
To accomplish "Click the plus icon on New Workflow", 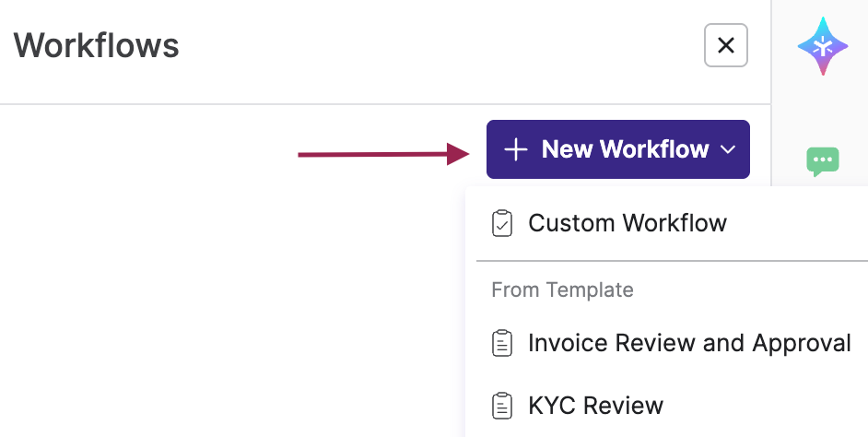I will click(x=515, y=150).
